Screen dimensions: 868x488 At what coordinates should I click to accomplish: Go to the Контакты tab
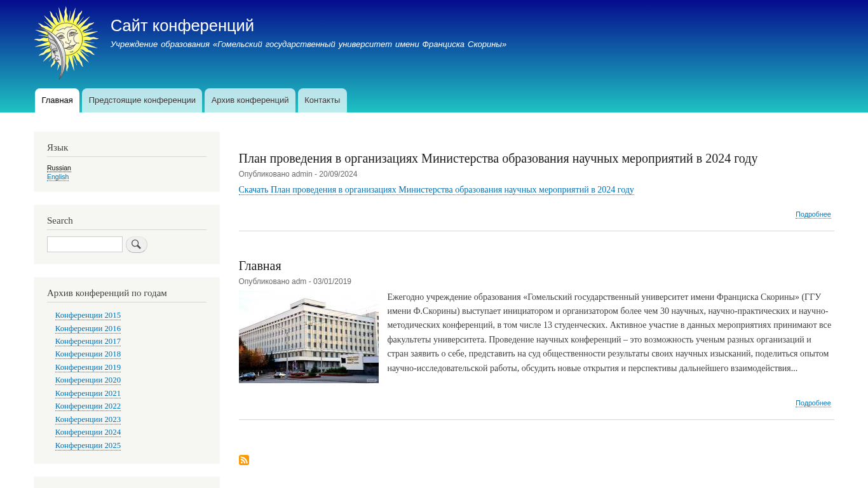[x=322, y=100]
